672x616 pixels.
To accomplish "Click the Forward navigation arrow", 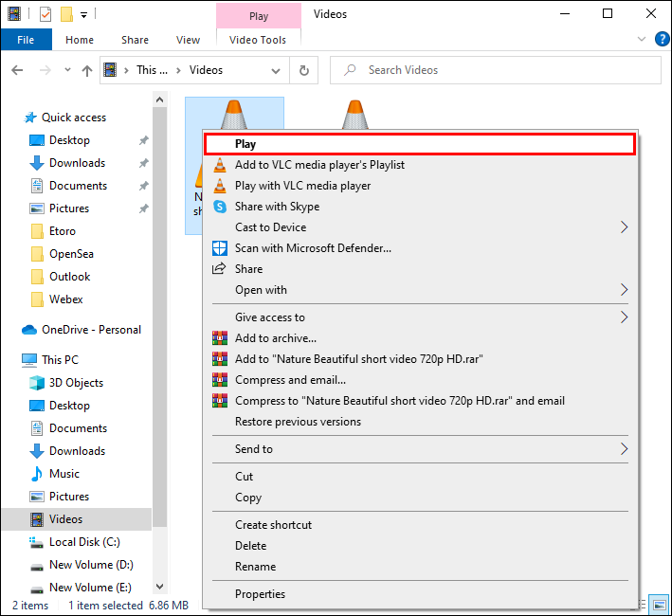I will (x=45, y=70).
